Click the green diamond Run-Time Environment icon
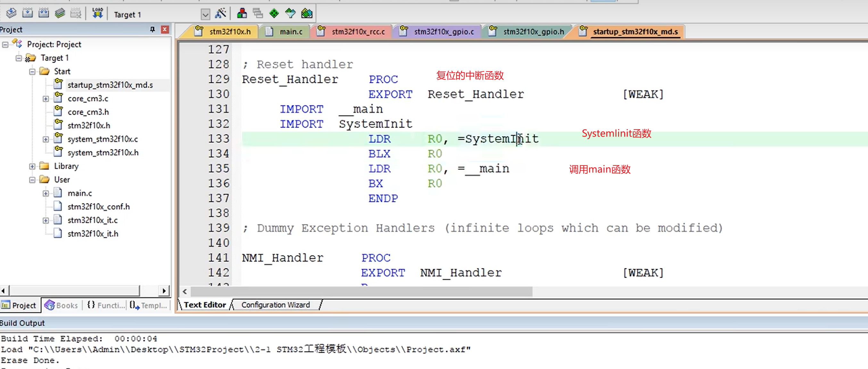The image size is (868, 369). tap(274, 13)
